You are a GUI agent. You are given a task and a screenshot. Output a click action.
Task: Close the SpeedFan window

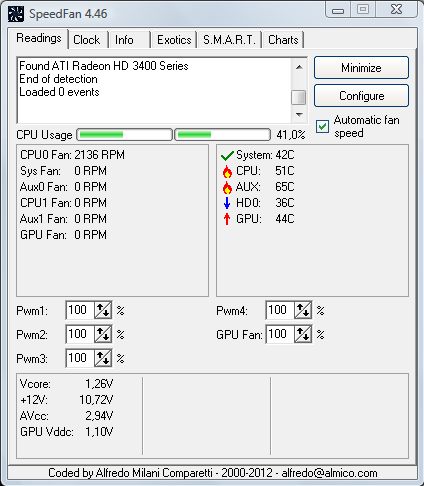pyautogui.click(x=396, y=9)
